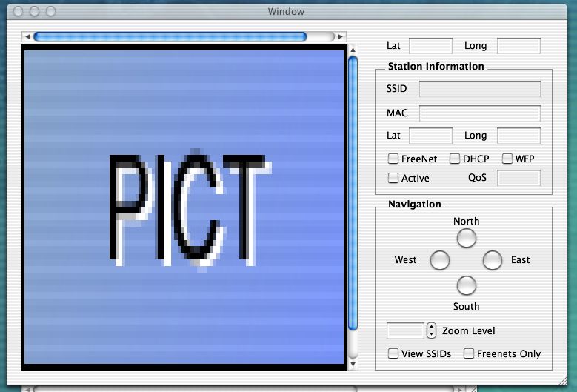Click the Long field inside Station Information
This screenshot has width=577, height=392.
[519, 136]
